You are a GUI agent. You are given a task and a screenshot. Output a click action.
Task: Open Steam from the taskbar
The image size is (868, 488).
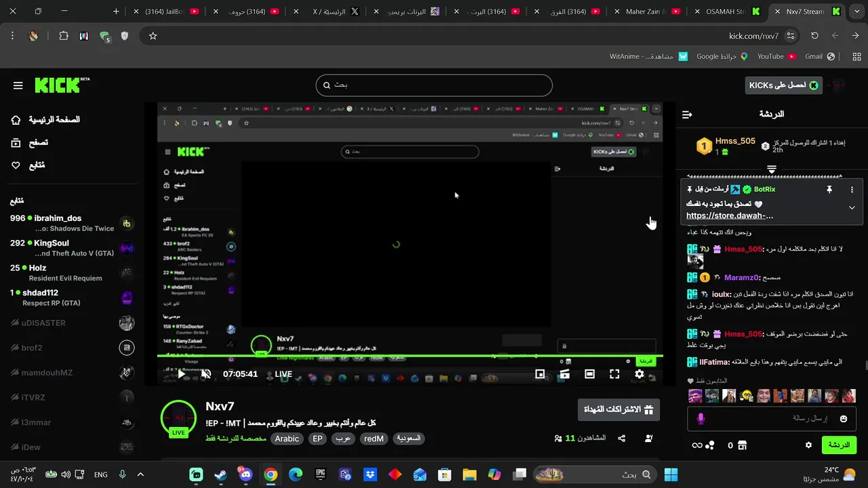220,475
